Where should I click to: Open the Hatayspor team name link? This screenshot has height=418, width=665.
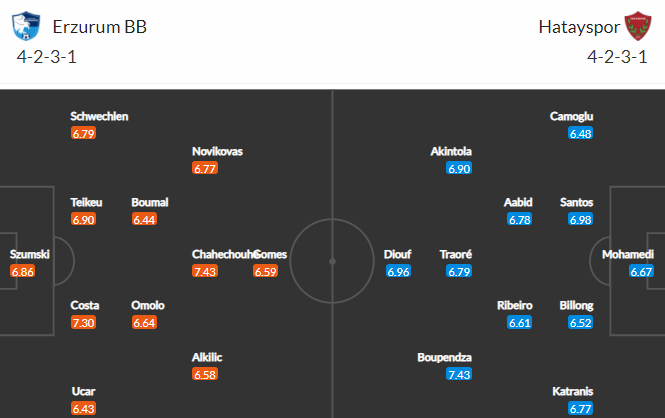click(574, 27)
